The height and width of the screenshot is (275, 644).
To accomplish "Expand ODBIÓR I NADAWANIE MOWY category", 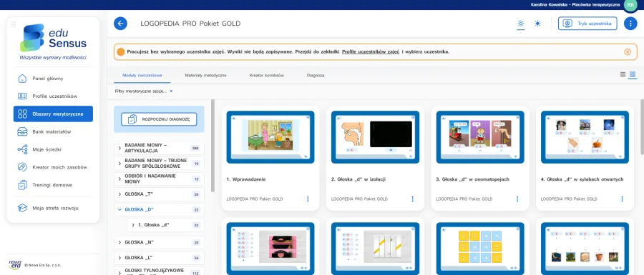I will [x=159, y=179].
